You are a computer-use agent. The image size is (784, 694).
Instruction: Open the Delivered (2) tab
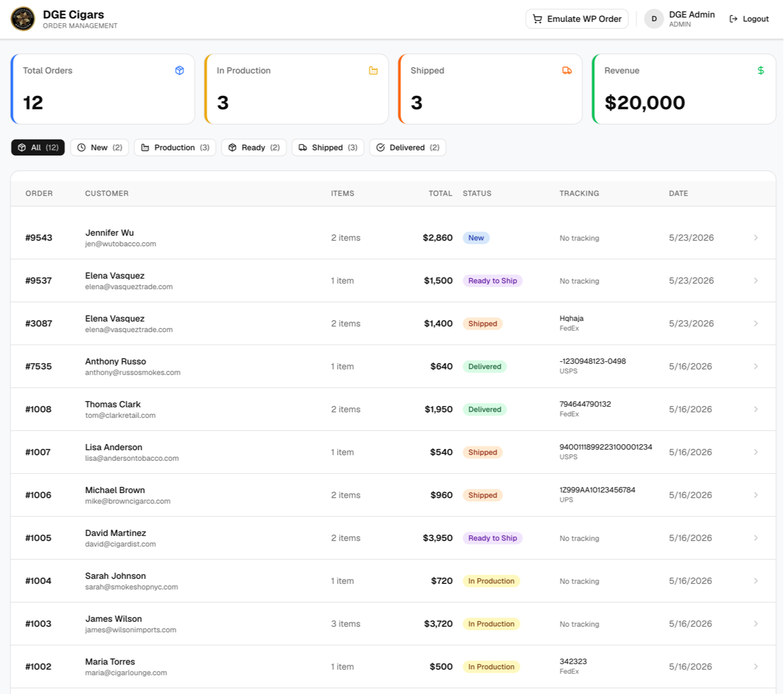click(408, 147)
